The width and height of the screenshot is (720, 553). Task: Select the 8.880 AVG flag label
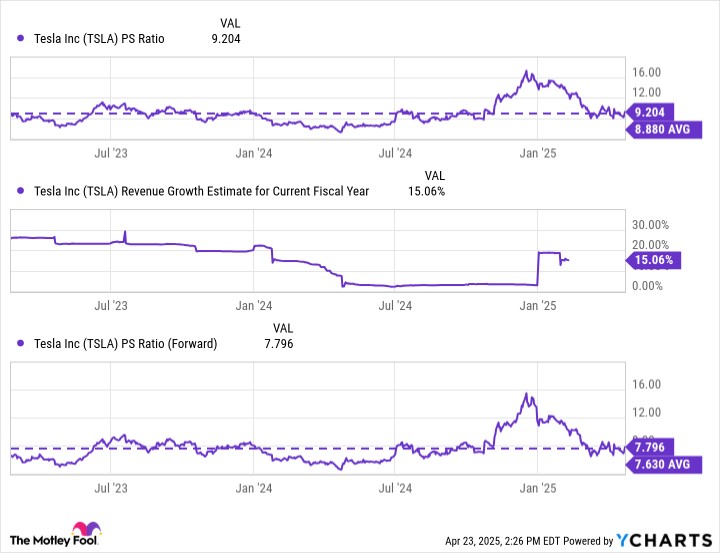pos(663,130)
